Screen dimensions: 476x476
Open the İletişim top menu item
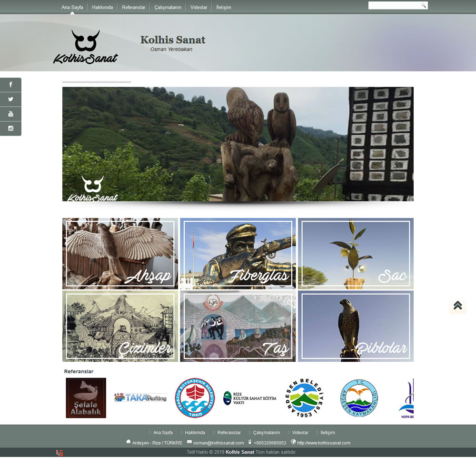click(x=224, y=7)
